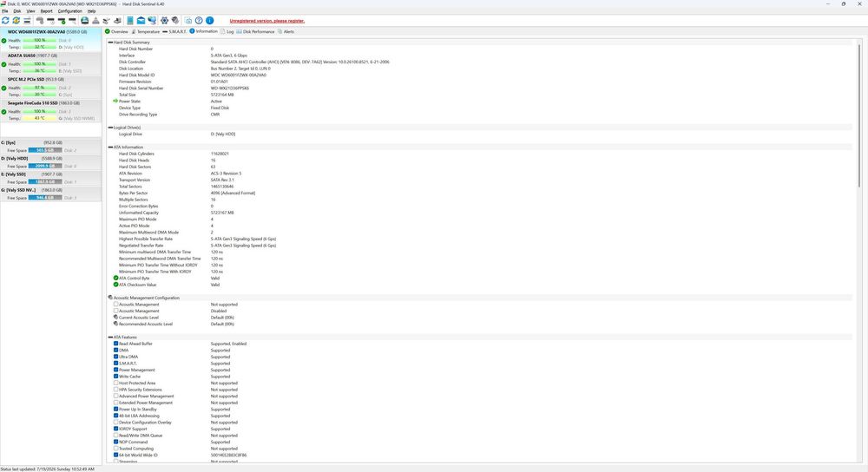Image resolution: width=868 pixels, height=472 pixels.
Task: Open help via the question mark icon
Action: [199, 21]
